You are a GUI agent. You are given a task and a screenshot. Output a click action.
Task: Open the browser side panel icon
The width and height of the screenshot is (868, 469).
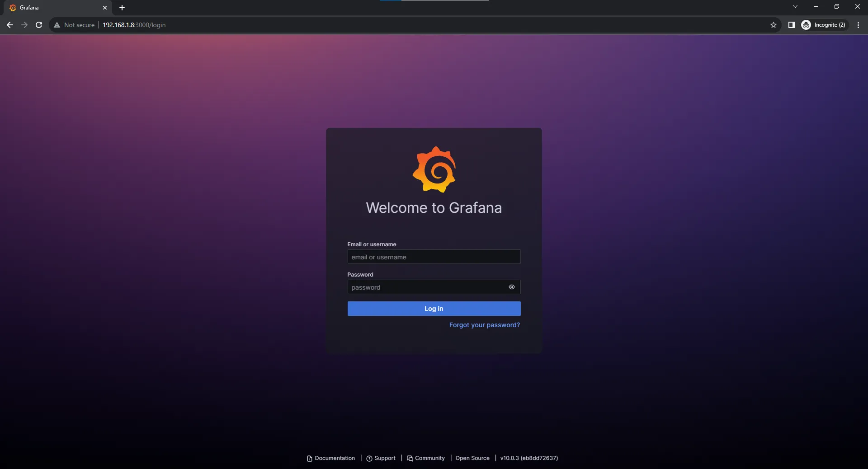point(792,25)
